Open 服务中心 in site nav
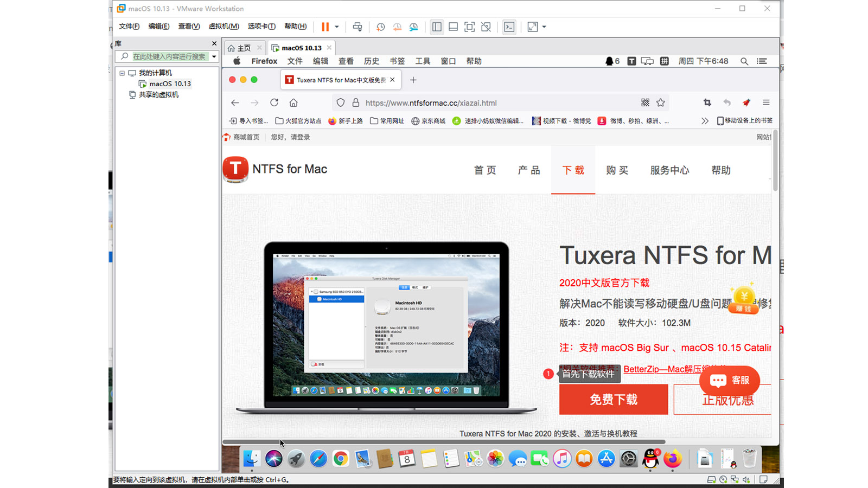The width and height of the screenshot is (868, 488). pyautogui.click(x=670, y=170)
